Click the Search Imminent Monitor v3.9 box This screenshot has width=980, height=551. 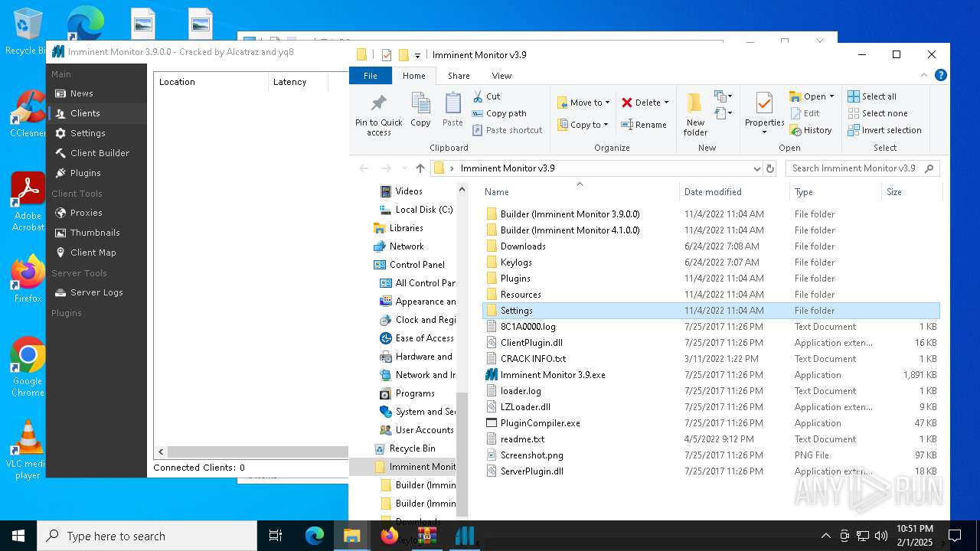(862, 168)
